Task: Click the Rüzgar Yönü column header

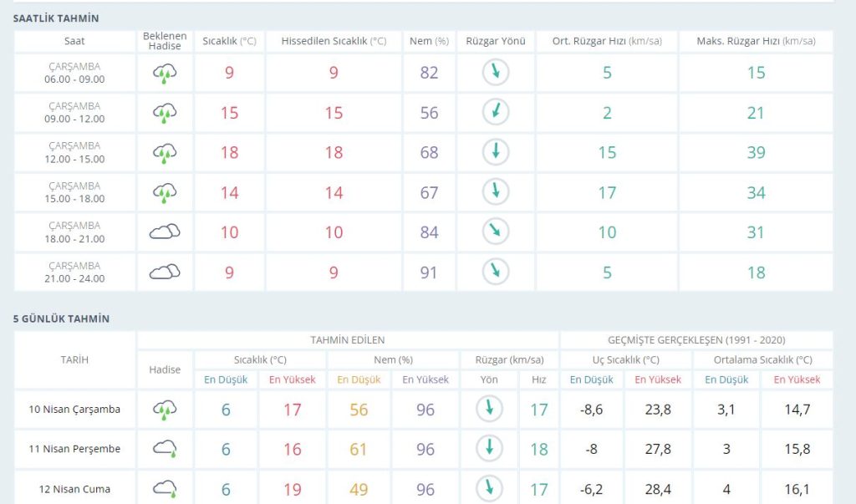Action: [x=496, y=41]
